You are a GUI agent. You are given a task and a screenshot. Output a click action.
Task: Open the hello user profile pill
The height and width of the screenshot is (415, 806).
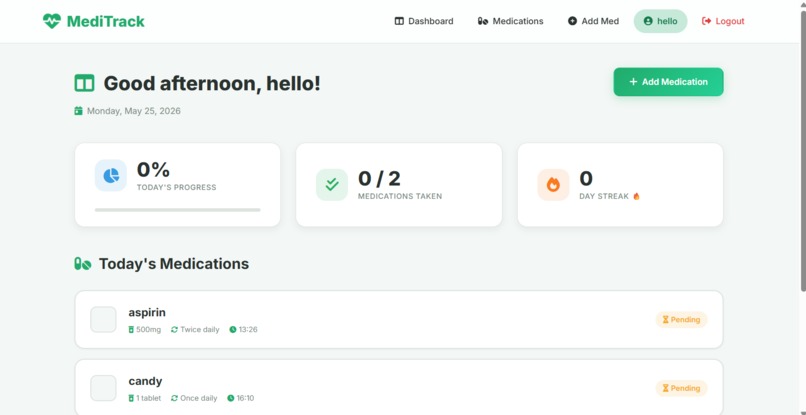click(660, 21)
